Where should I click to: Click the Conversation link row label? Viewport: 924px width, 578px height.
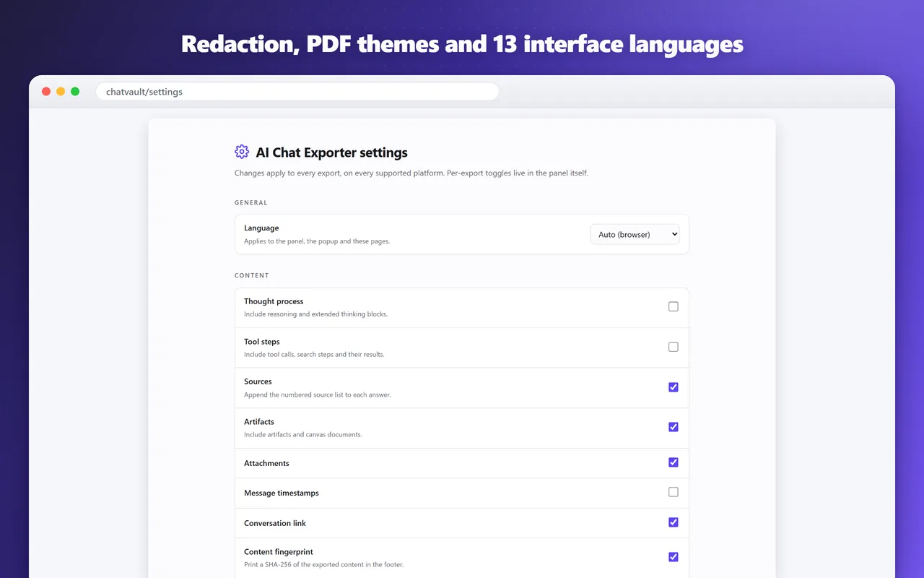point(275,523)
